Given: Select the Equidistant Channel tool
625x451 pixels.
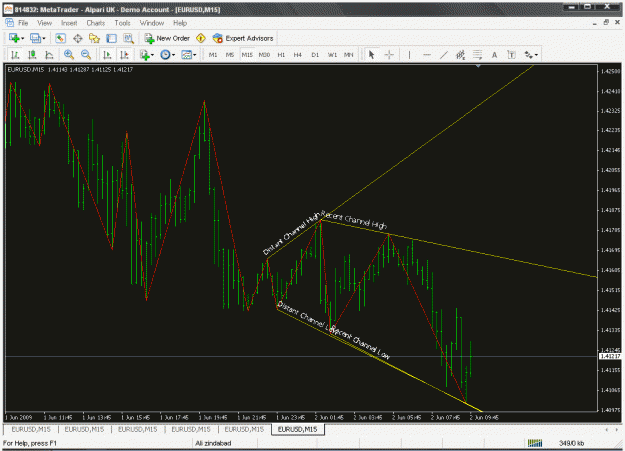Looking at the screenshot, I should [460, 55].
